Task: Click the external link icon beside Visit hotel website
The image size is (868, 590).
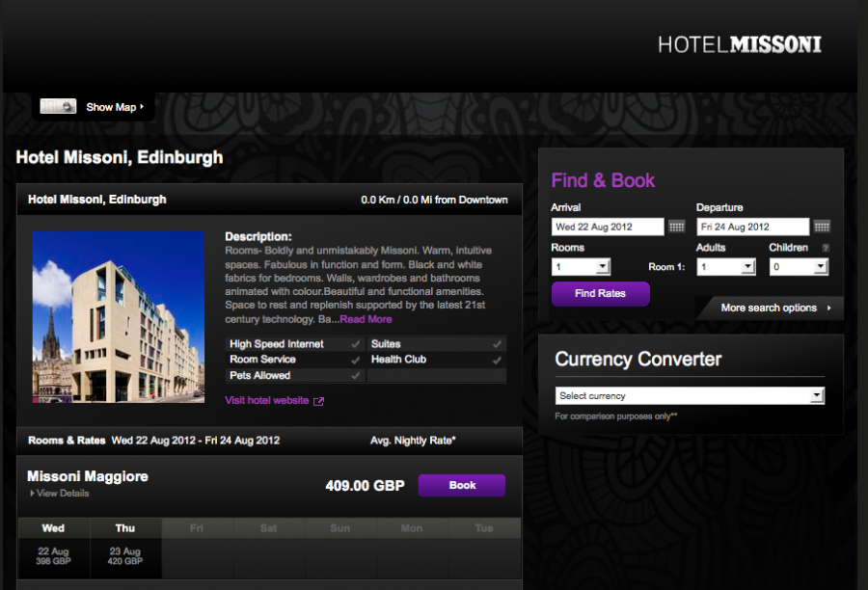Action: 318,401
